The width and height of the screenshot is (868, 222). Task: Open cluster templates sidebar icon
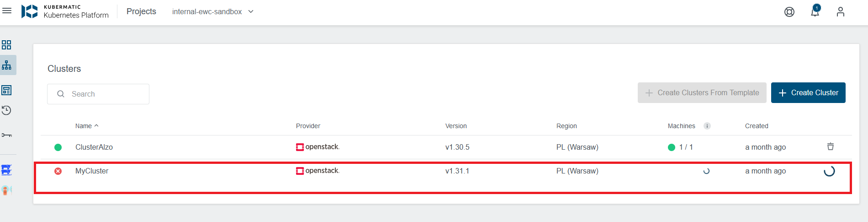[6, 90]
